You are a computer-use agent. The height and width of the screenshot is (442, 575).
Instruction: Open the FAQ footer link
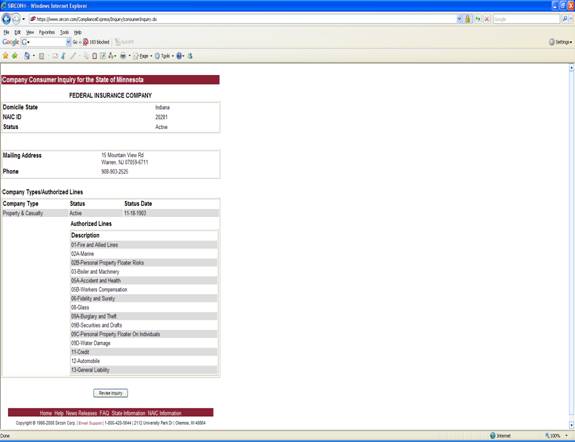(x=104, y=413)
